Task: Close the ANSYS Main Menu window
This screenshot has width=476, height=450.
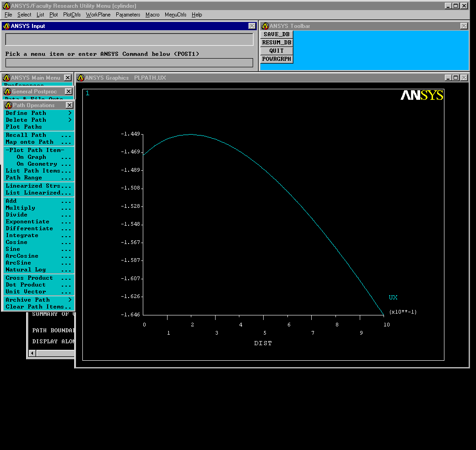Action: (68, 78)
